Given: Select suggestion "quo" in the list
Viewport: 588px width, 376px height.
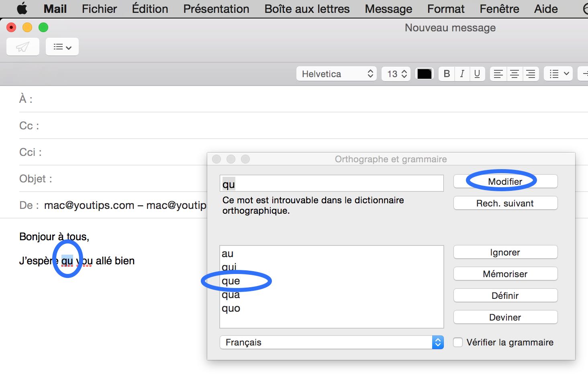Looking at the screenshot, I should (332, 309).
